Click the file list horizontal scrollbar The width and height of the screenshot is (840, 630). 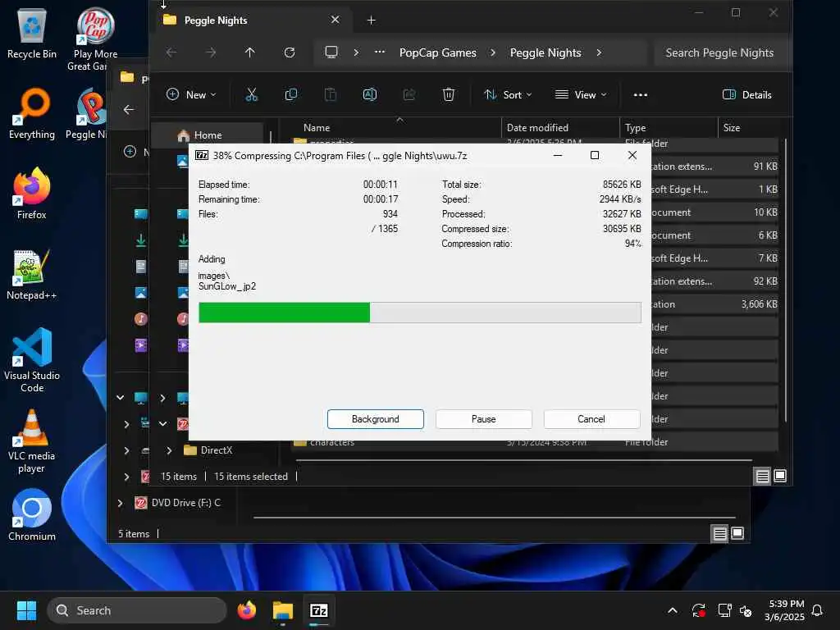523,460
